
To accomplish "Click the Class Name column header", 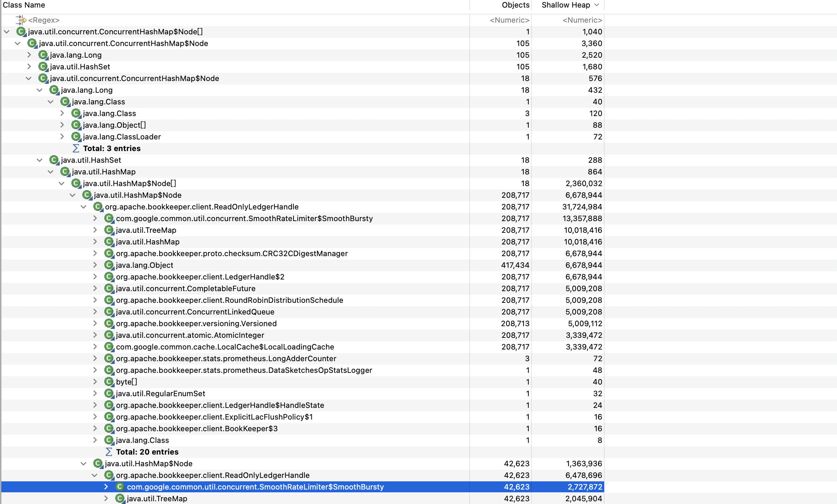I will tap(24, 5).
